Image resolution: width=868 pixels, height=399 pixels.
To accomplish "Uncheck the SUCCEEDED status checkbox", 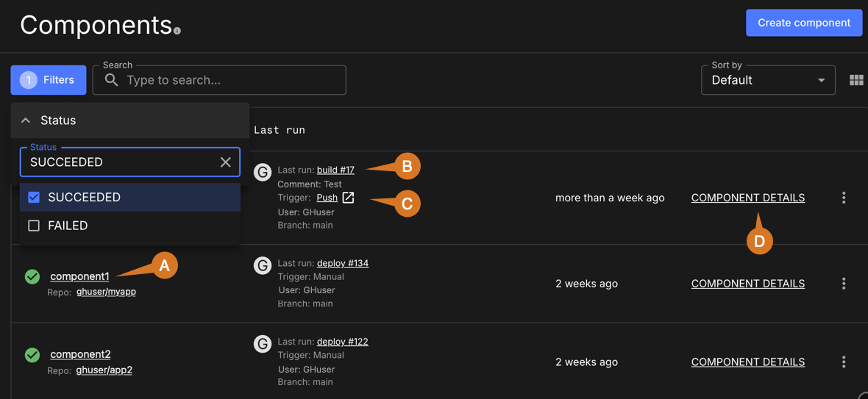I will pos(34,197).
